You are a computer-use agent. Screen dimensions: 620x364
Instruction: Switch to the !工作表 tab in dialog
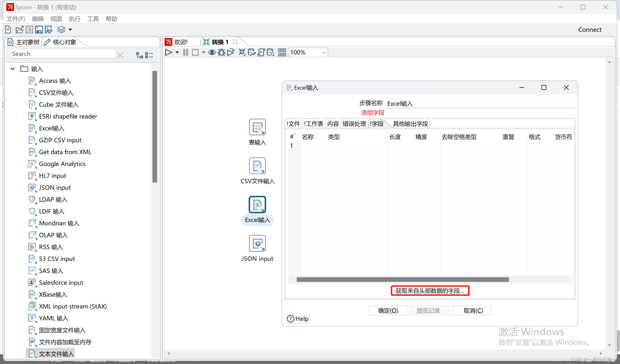point(313,124)
